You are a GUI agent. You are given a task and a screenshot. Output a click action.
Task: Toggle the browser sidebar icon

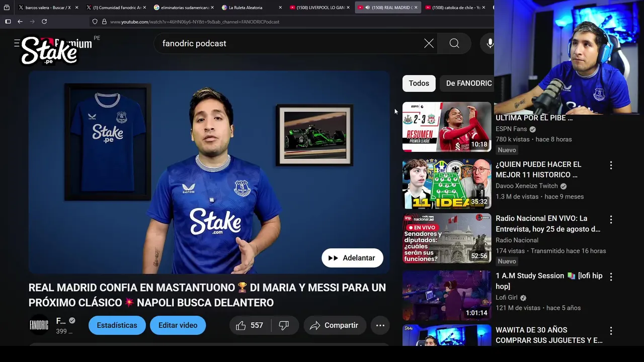point(8,22)
